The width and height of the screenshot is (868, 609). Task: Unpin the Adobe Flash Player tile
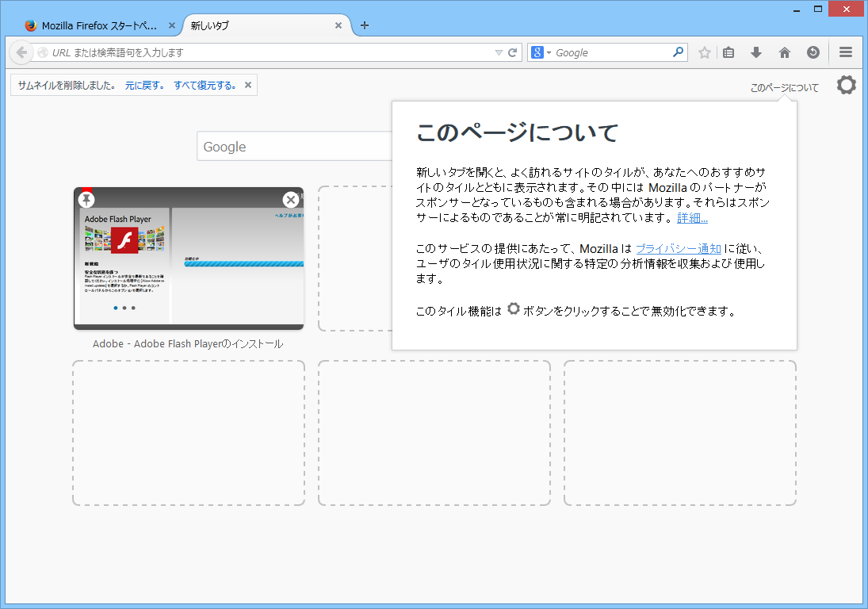(x=87, y=199)
